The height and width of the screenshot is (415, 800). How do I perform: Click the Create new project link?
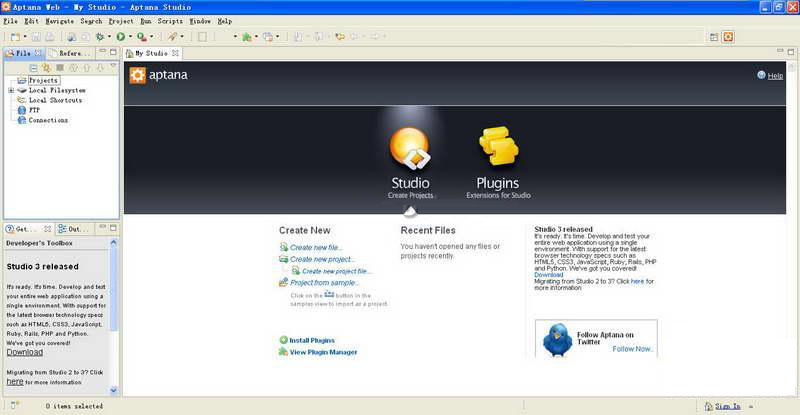click(322, 259)
